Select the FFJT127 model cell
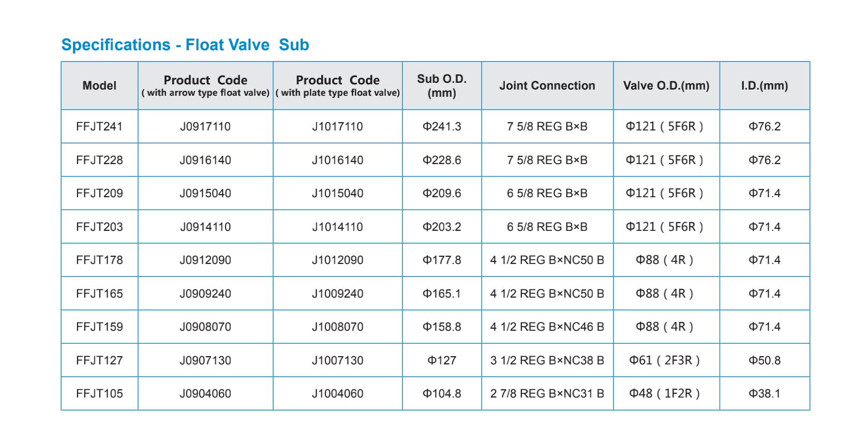Screen dimensions: 868x426 [x=99, y=361]
